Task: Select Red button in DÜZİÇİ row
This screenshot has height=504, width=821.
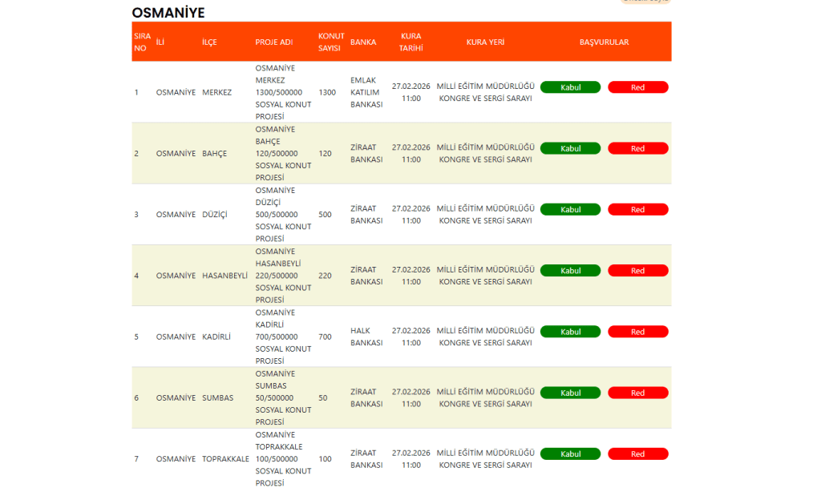Action: (637, 209)
